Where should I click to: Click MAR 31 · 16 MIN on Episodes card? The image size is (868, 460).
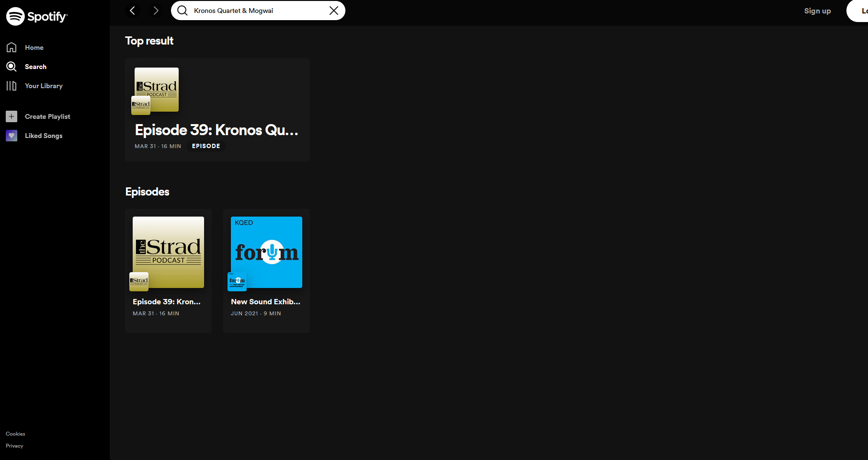[156, 313]
